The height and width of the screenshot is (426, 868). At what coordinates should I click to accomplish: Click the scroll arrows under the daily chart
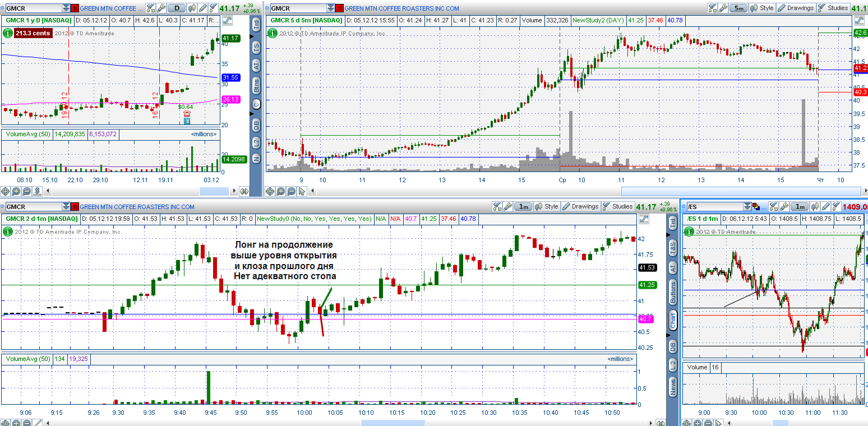[244, 191]
